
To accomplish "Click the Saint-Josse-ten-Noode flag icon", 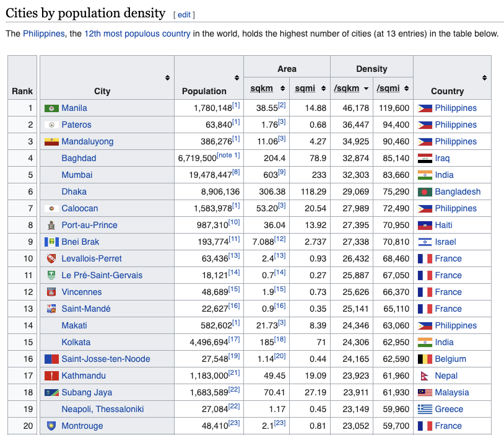I will 51,359.
